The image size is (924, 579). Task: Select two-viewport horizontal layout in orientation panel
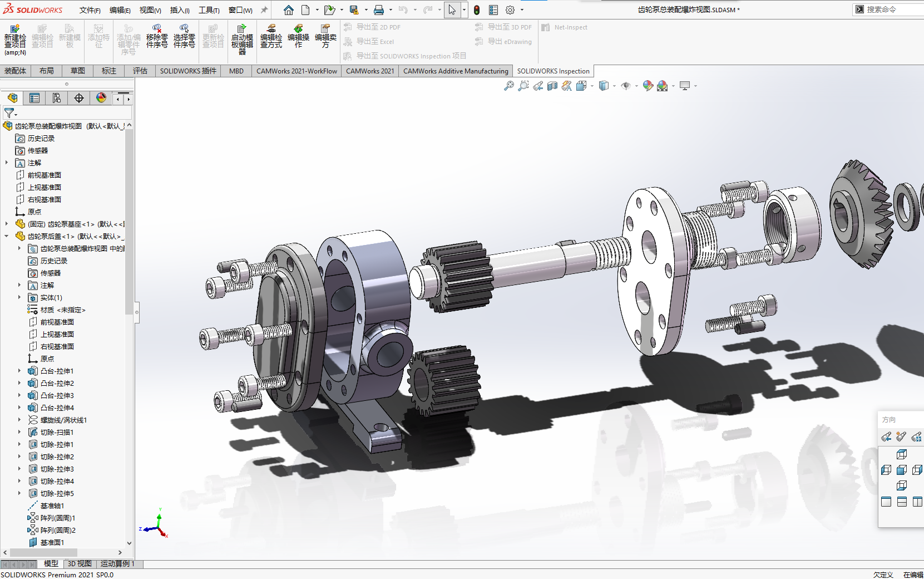(902, 501)
